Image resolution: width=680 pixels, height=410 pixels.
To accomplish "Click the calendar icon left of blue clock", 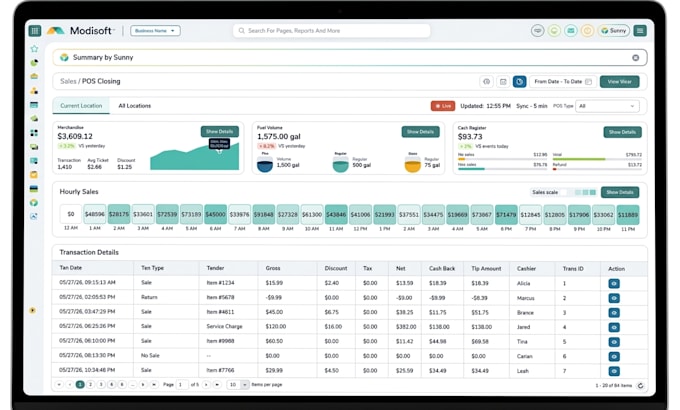I will click(503, 82).
